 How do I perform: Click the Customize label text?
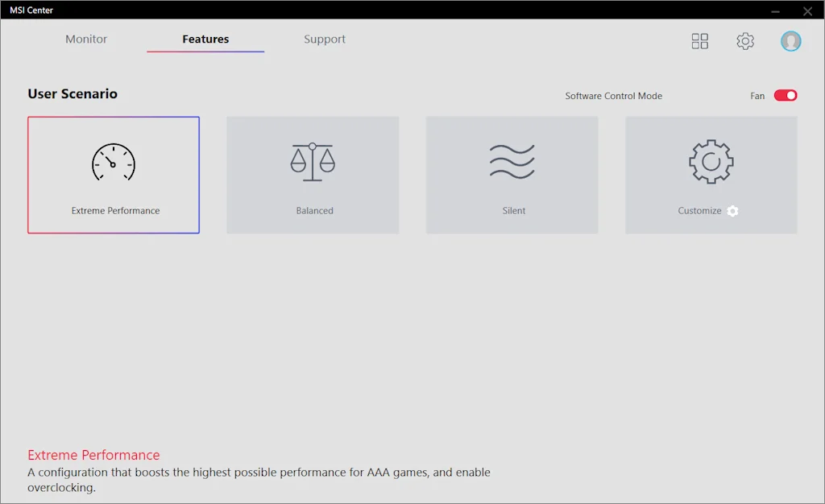click(x=699, y=211)
